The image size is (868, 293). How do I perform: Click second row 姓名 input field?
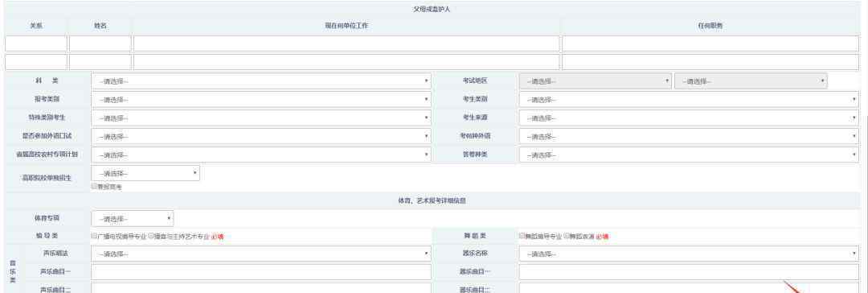[x=100, y=62]
